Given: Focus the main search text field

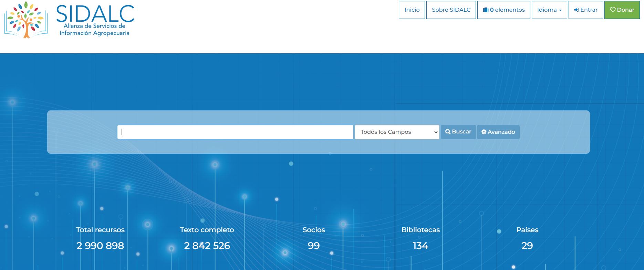Looking at the screenshot, I should (x=235, y=132).
